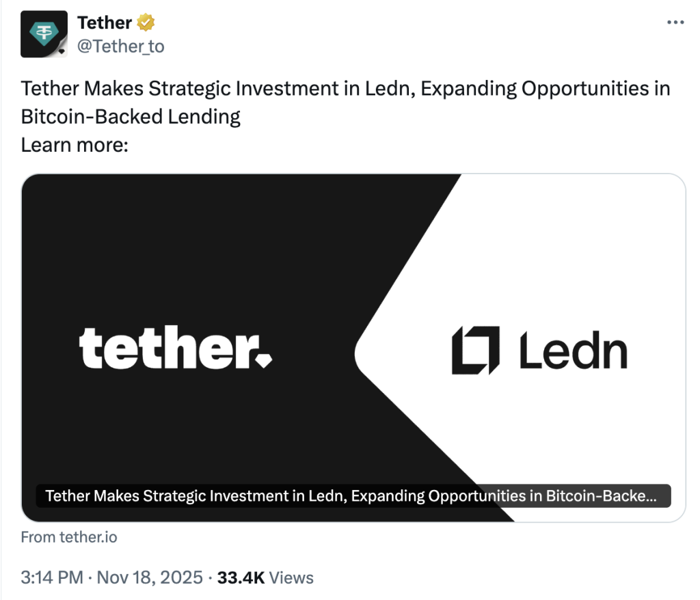Open the Tether display name link
The height and width of the screenshot is (600, 700).
coord(105,23)
